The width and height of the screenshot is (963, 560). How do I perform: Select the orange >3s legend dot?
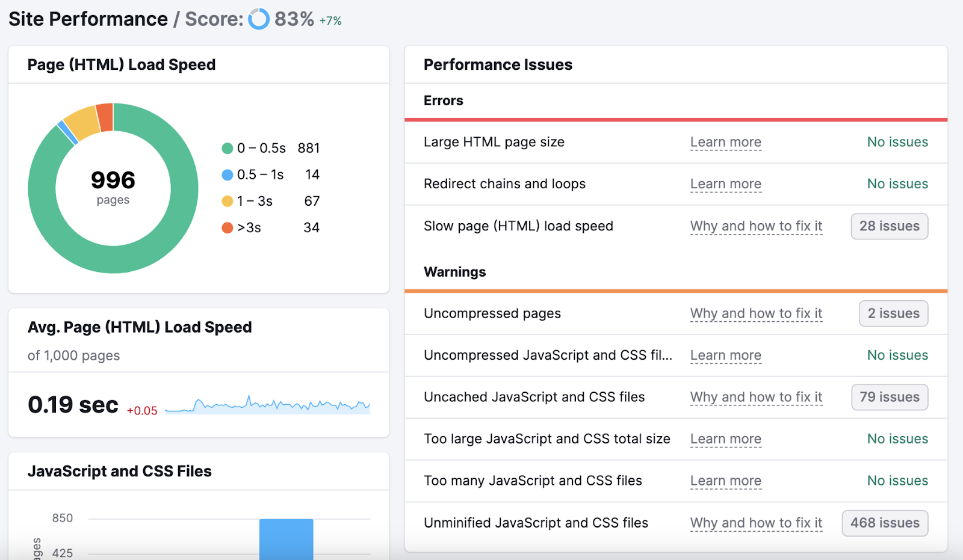(227, 228)
